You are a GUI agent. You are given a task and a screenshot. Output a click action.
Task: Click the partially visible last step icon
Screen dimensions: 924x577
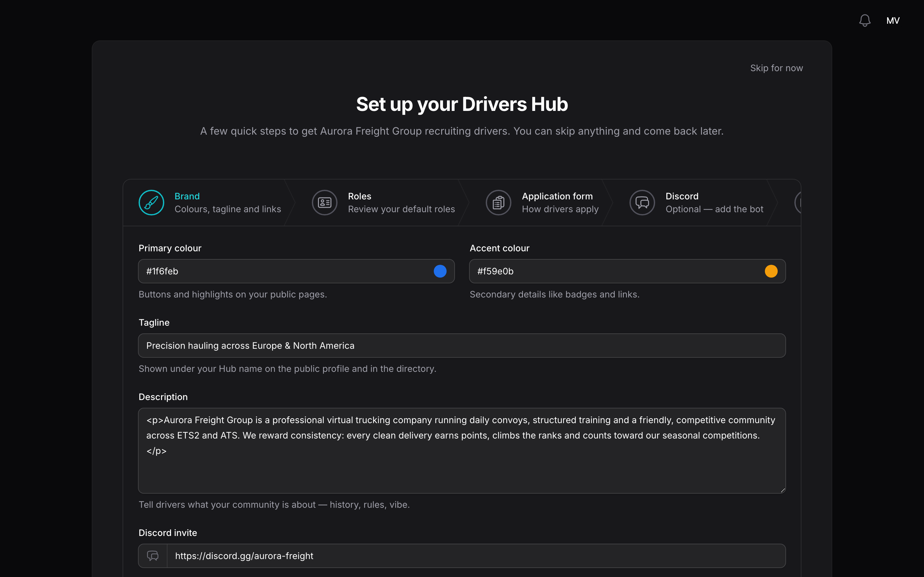798,203
